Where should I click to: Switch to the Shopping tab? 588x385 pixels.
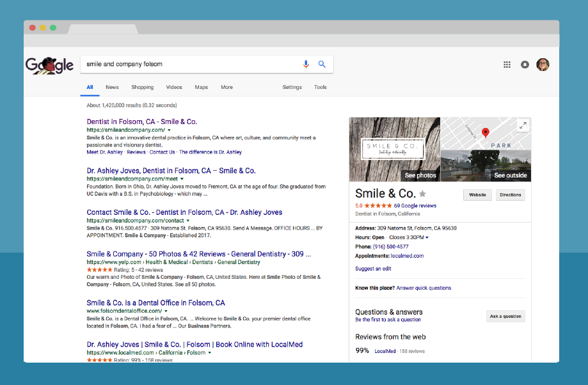143,87
